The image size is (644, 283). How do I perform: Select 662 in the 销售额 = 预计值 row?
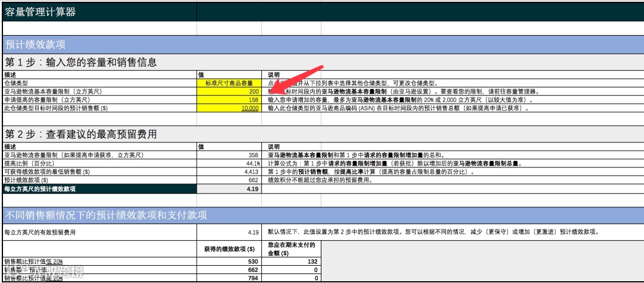coord(229,270)
